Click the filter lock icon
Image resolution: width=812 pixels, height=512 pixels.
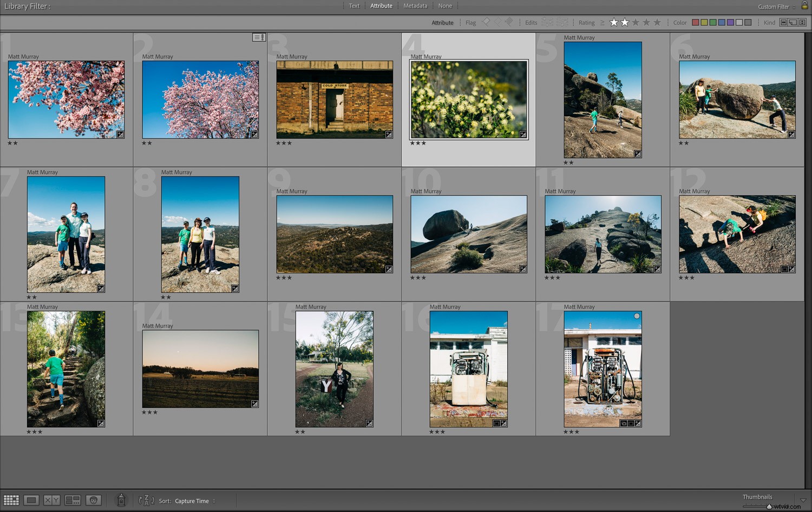pos(804,6)
